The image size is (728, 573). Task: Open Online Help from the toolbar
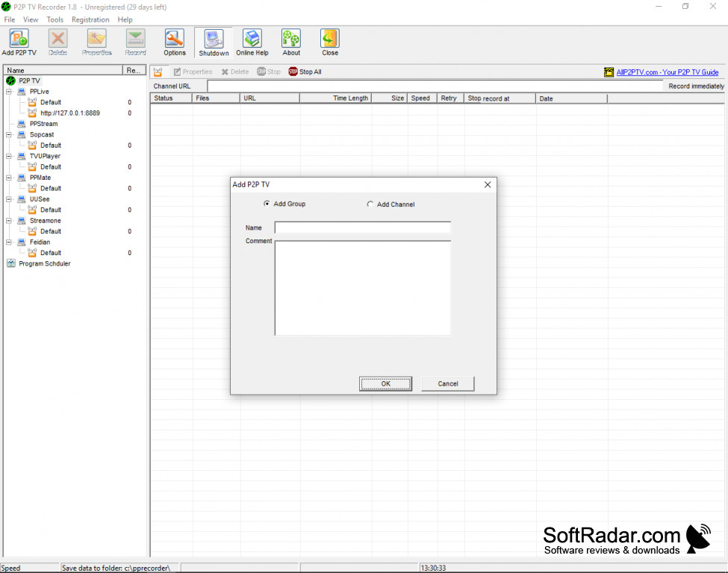(x=252, y=43)
